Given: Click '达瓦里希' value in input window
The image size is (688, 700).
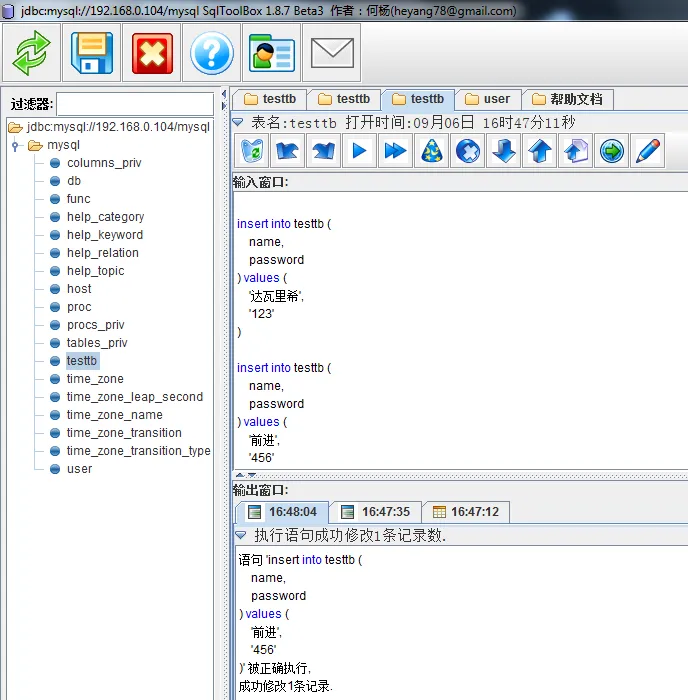Looking at the screenshot, I should [276, 296].
